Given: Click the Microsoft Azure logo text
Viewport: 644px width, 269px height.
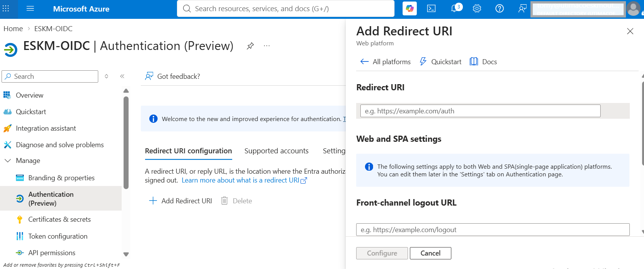Looking at the screenshot, I should pyautogui.click(x=81, y=9).
